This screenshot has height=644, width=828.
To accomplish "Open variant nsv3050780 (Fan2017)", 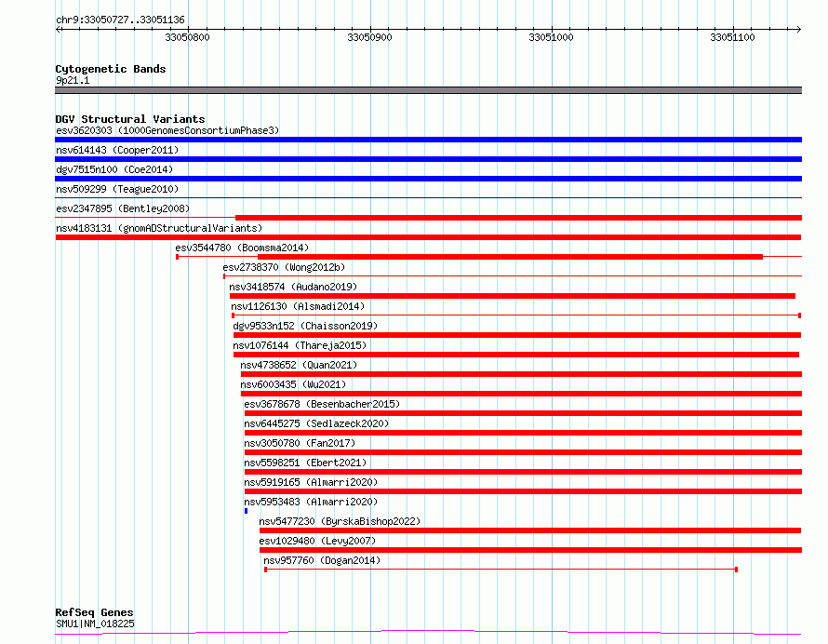I will pos(300,443).
